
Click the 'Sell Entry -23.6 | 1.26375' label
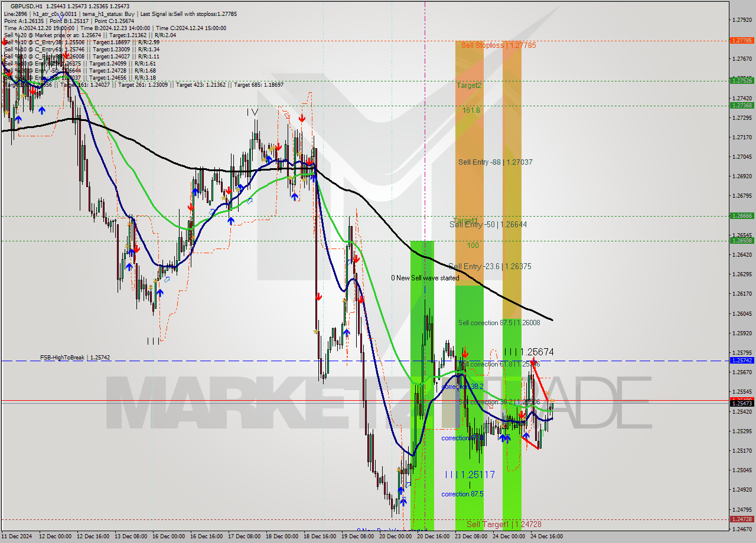pyautogui.click(x=490, y=266)
